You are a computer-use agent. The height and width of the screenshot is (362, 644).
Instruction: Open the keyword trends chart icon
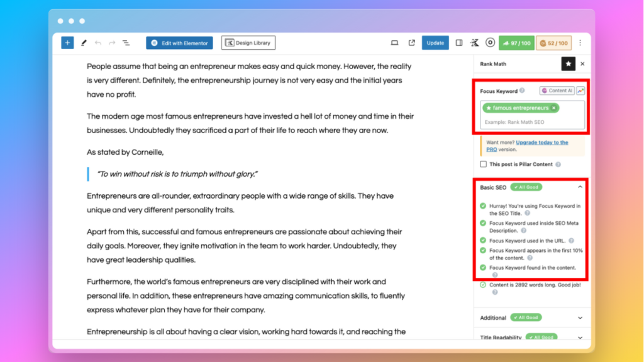click(x=580, y=90)
